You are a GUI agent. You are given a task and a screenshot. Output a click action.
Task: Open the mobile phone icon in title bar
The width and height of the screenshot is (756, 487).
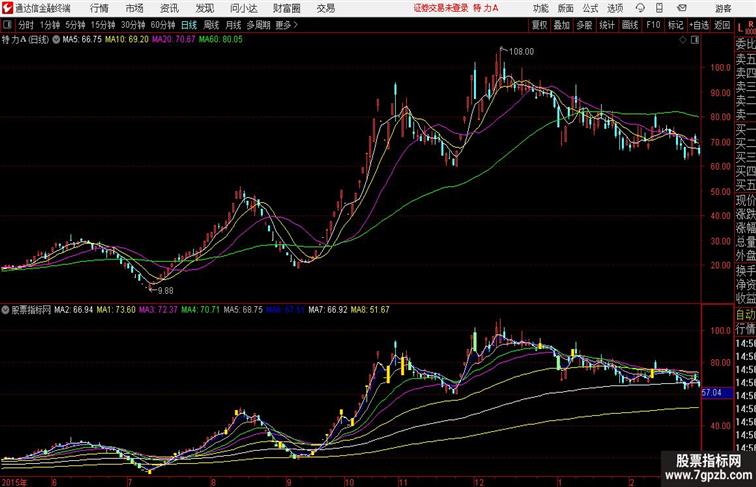[x=659, y=8]
